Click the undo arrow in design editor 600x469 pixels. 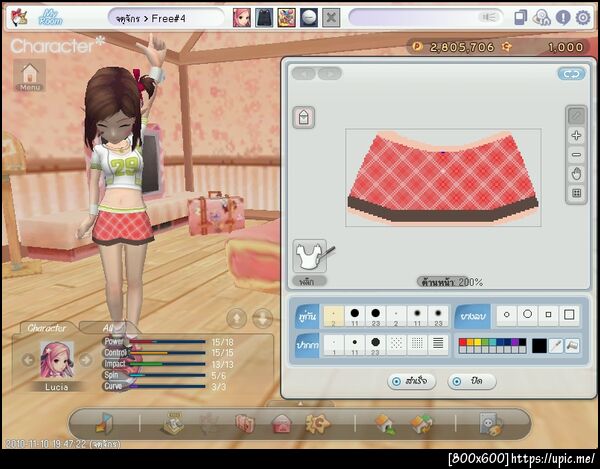304,73
